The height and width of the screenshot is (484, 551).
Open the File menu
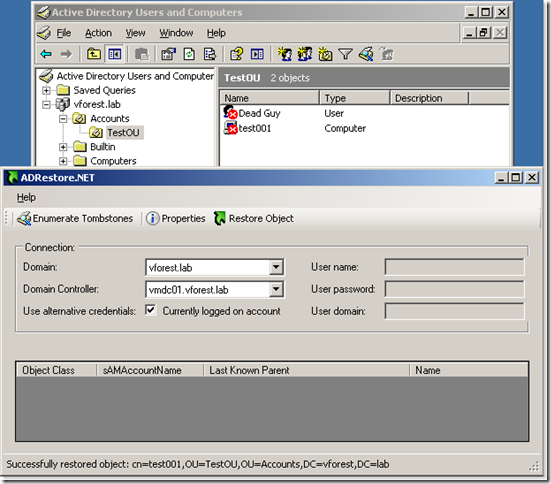pos(64,33)
